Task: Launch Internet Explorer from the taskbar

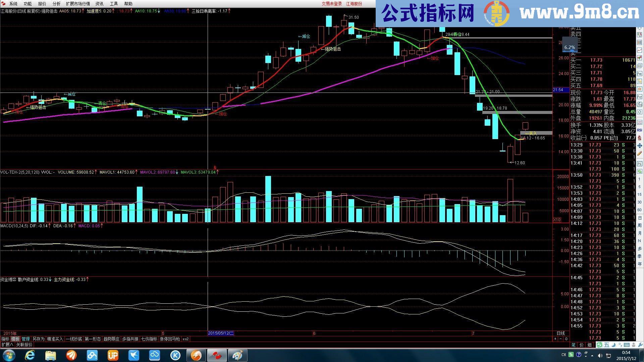Action: tap(30, 355)
